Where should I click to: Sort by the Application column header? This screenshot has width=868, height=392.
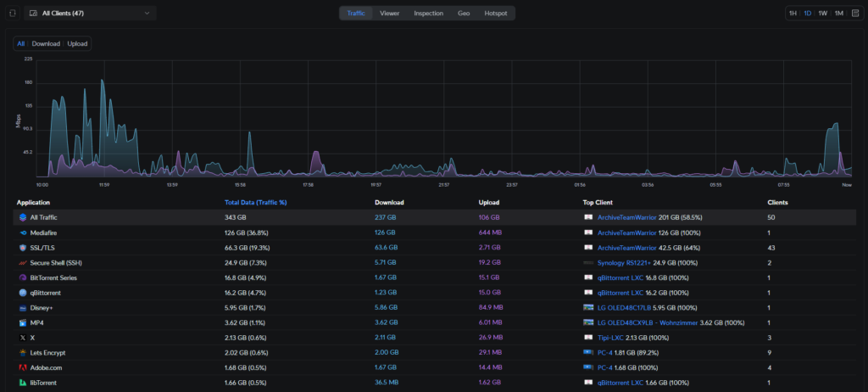(33, 203)
